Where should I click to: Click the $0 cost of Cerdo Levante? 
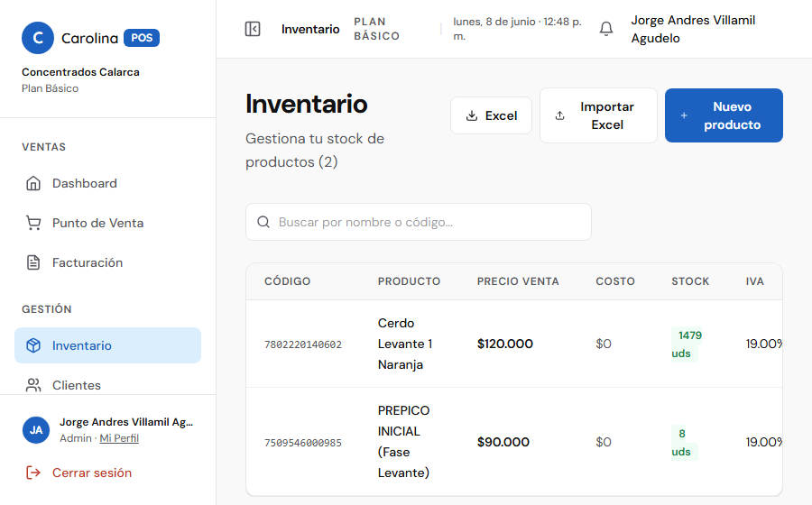click(604, 344)
